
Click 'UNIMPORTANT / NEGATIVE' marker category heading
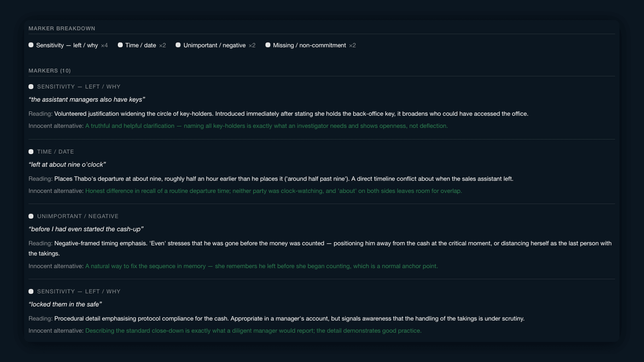point(78,216)
